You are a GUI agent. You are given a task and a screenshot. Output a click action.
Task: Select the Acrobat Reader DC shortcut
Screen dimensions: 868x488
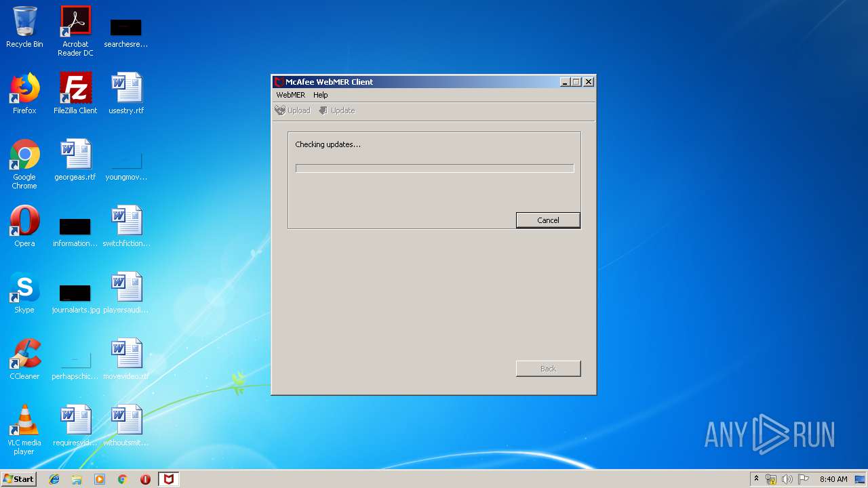pyautogui.click(x=75, y=31)
